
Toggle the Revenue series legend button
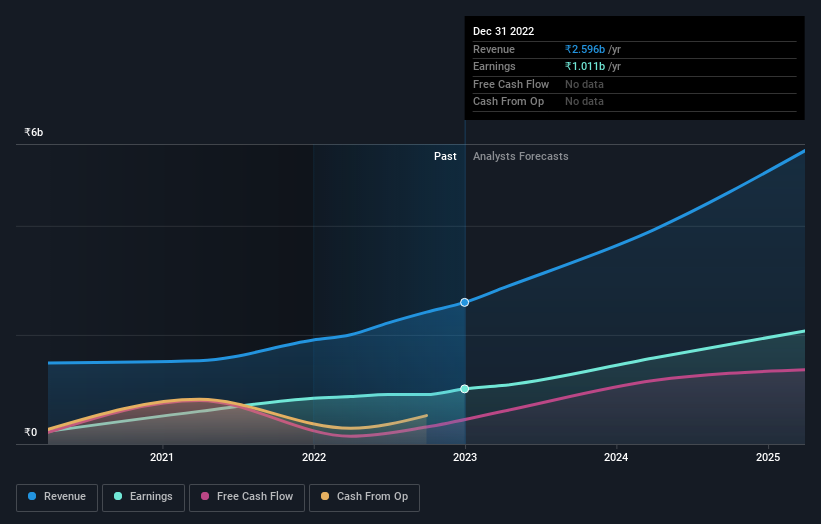click(57, 497)
